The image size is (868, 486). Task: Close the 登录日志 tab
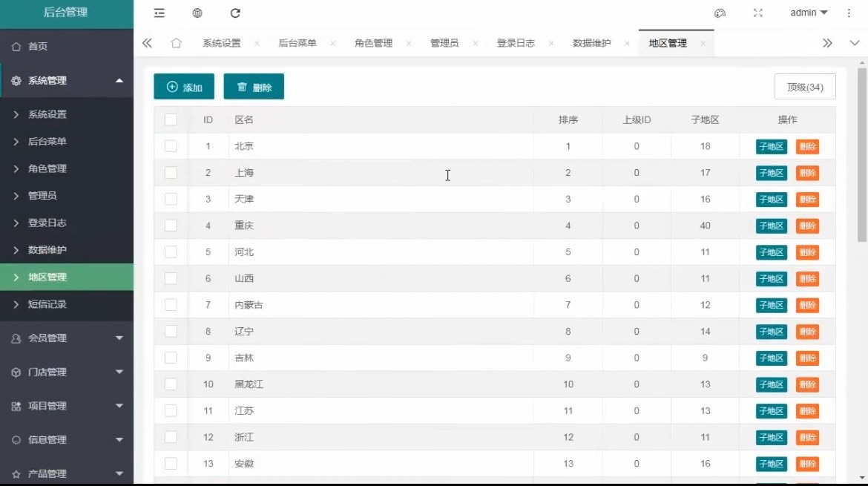pyautogui.click(x=550, y=43)
